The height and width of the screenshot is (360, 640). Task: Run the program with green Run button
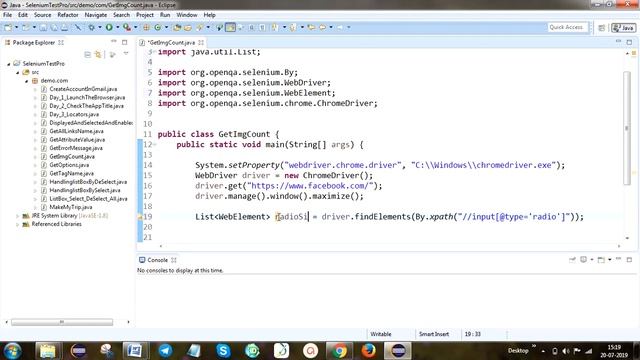pos(109,27)
